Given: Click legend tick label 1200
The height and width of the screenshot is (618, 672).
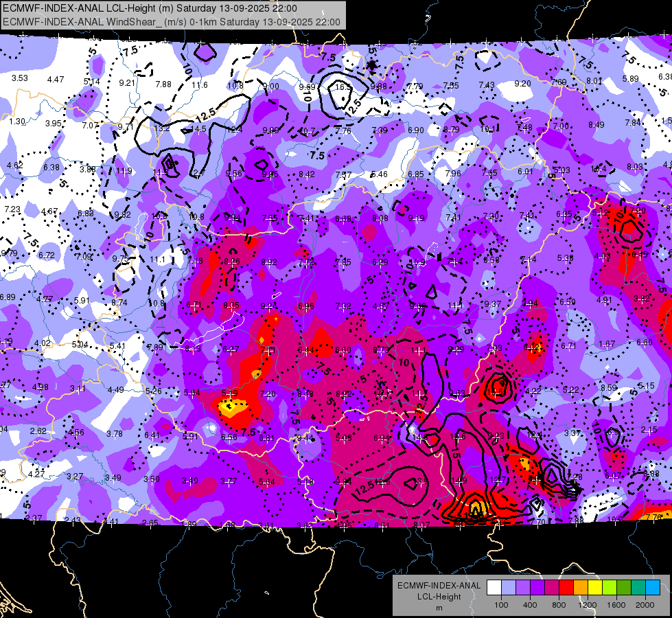Looking at the screenshot, I should coord(588,605).
